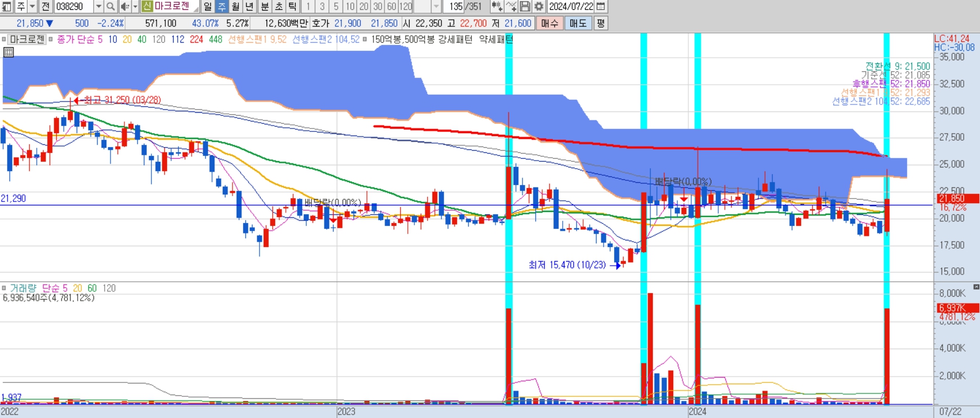Select the 1 interval button
The width and height of the screenshot is (980, 418).
(x=308, y=6)
